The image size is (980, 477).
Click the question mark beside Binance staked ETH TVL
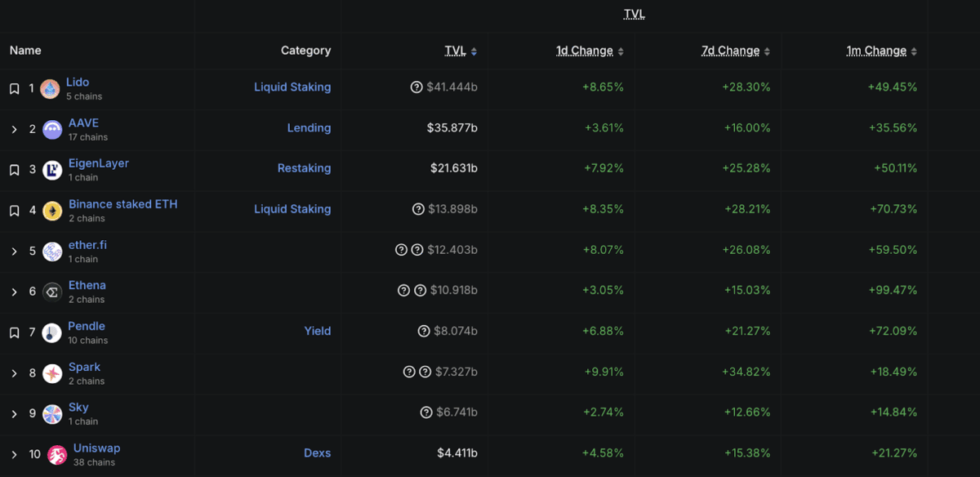coord(418,209)
